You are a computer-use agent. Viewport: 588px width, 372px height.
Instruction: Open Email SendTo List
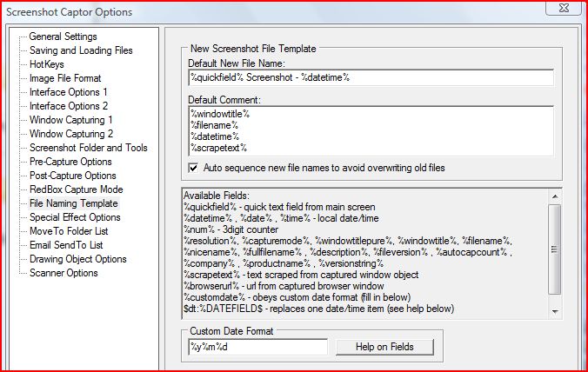(66, 244)
